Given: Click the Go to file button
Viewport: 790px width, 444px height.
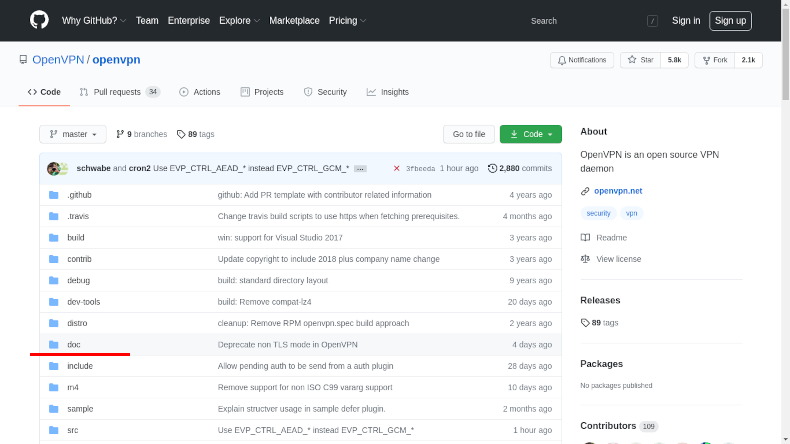Looking at the screenshot, I should 469,134.
